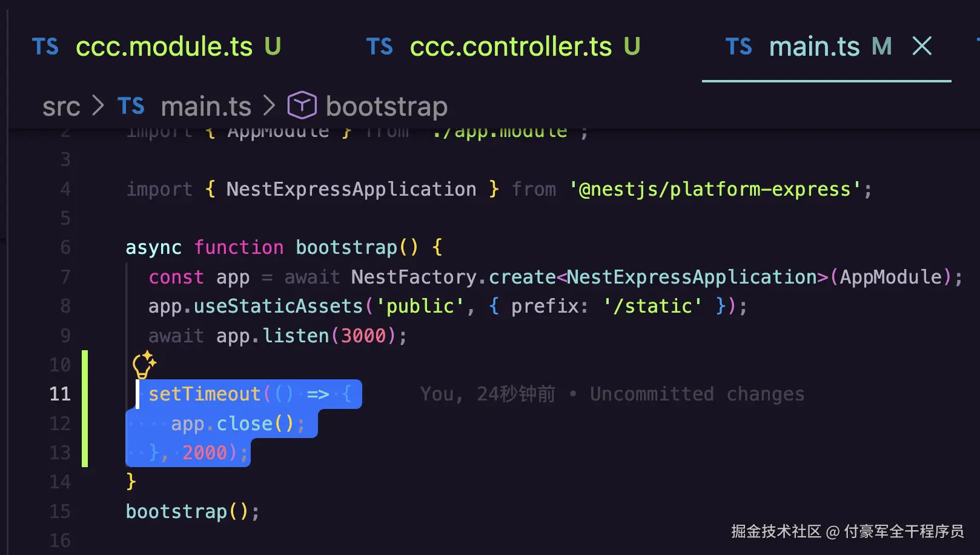Expand chevron after src breadcrumb
The width and height of the screenshot is (980, 555).
pos(98,106)
